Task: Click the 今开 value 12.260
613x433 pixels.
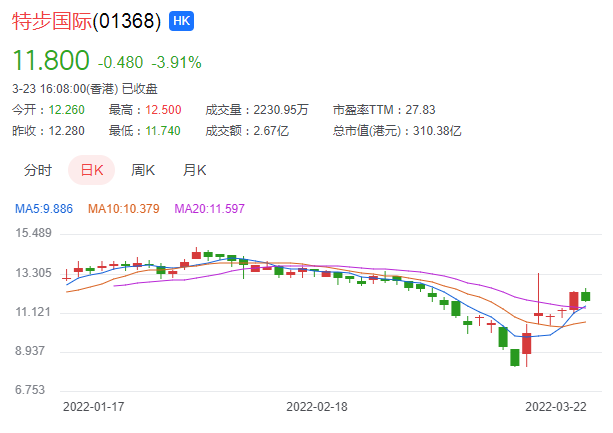Action: (66, 110)
